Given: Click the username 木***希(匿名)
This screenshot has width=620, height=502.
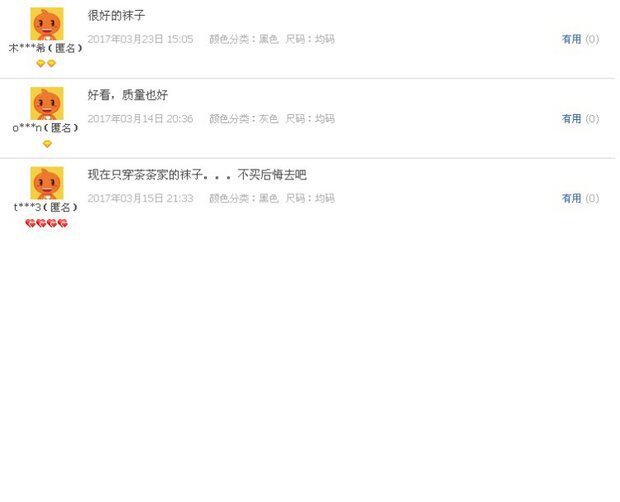Looking at the screenshot, I should click(46, 48).
